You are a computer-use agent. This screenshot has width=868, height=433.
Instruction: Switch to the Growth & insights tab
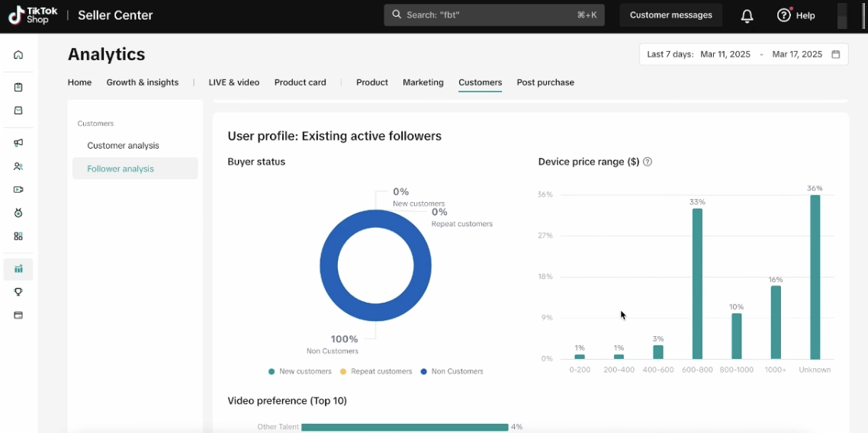[143, 82]
